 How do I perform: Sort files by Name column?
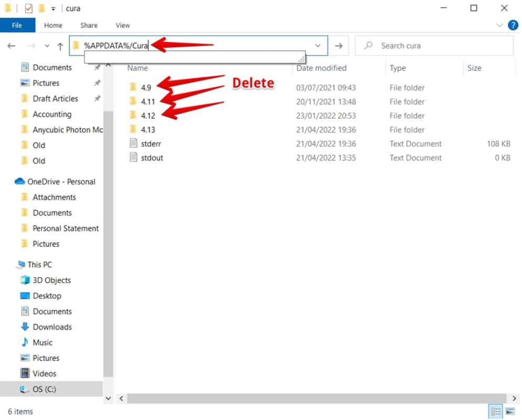(138, 68)
